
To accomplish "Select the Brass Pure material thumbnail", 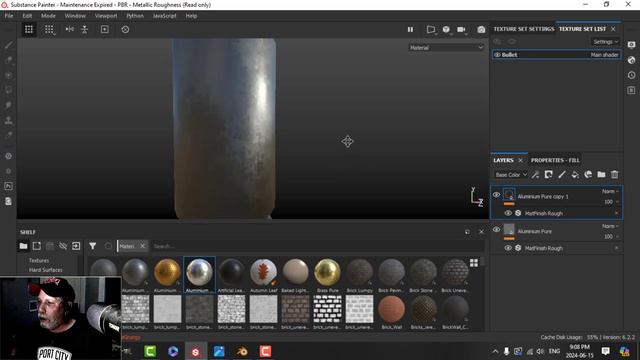I will click(327, 275).
